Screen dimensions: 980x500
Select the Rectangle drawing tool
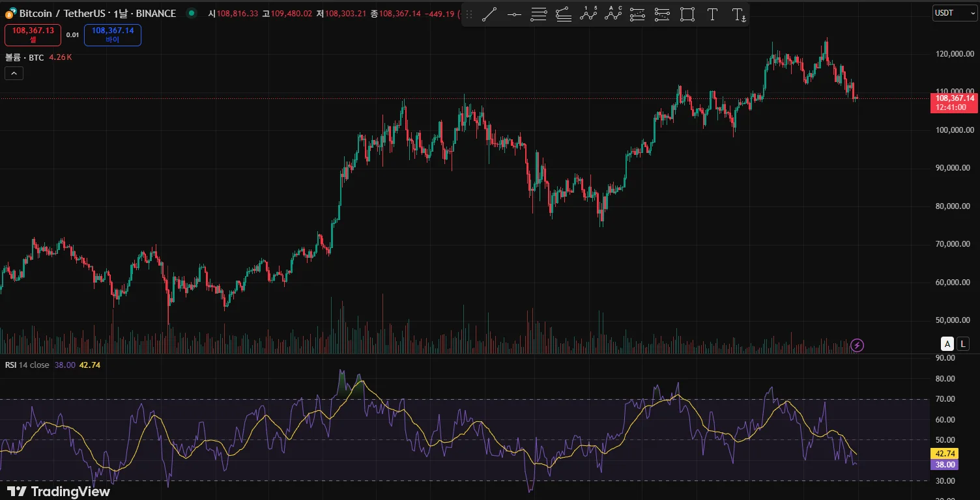pyautogui.click(x=687, y=14)
